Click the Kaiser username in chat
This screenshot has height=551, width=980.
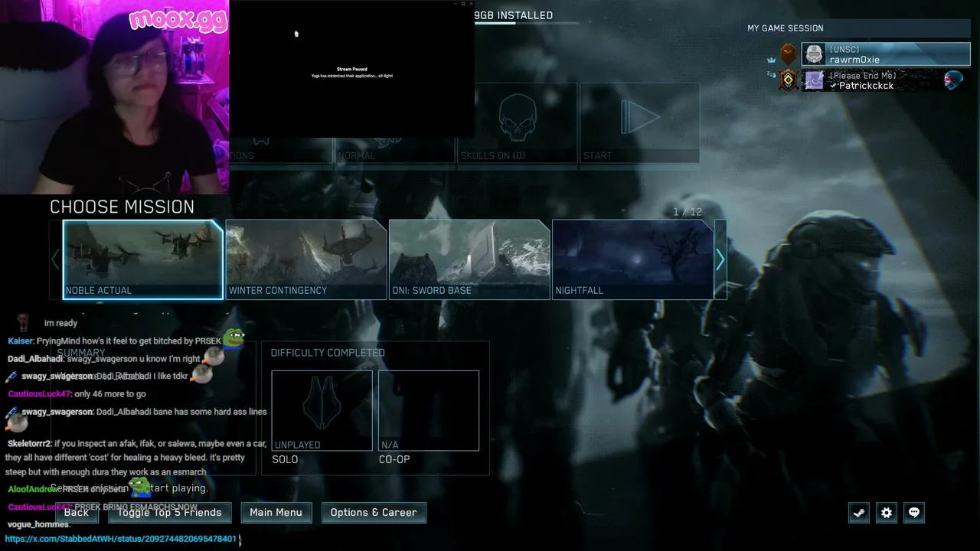(x=21, y=341)
